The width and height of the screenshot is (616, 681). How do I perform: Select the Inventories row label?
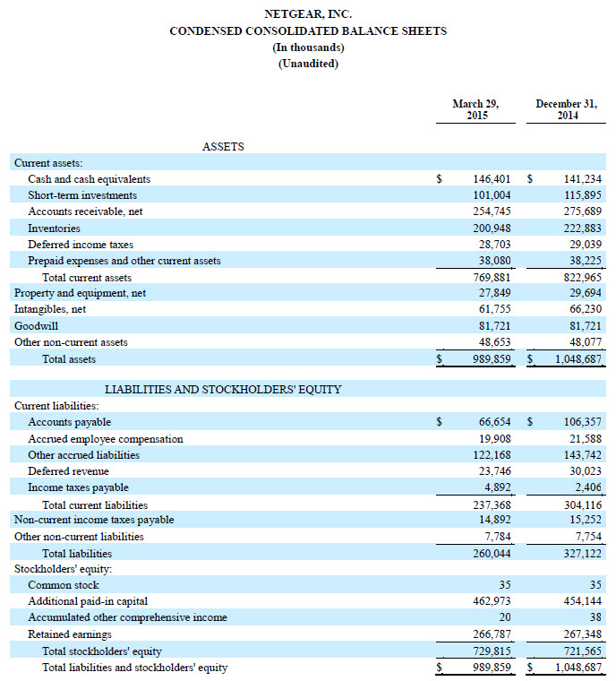click(54, 228)
